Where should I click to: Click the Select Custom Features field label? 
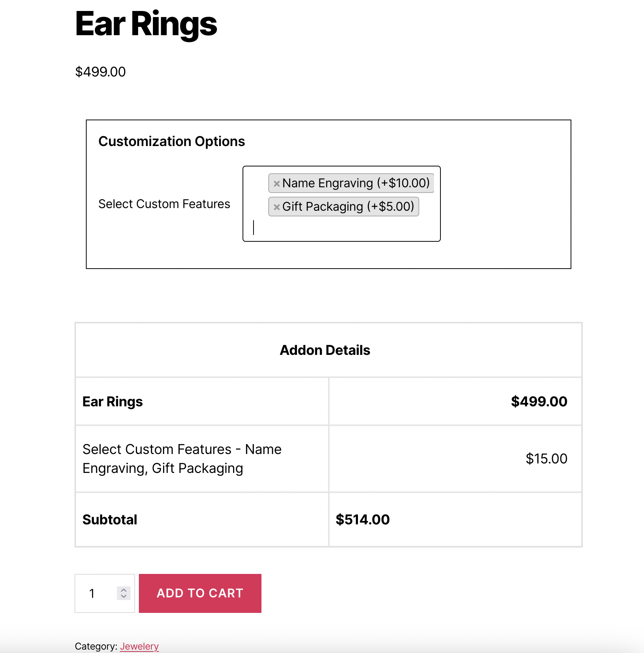[164, 204]
